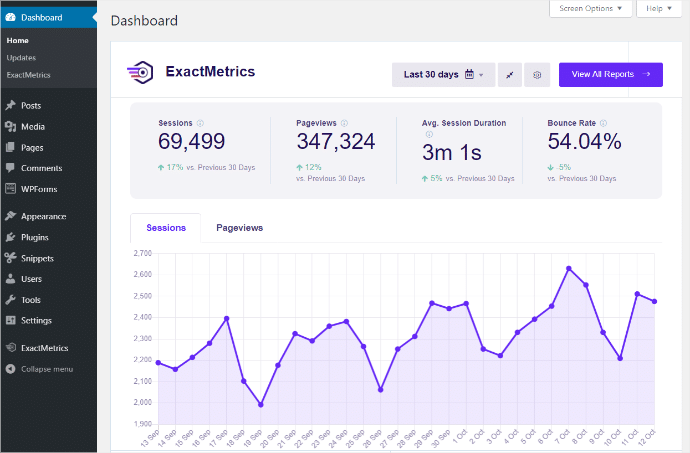
Task: Open the ExactMetrics submenu under Dashboard
Action: click(29, 75)
